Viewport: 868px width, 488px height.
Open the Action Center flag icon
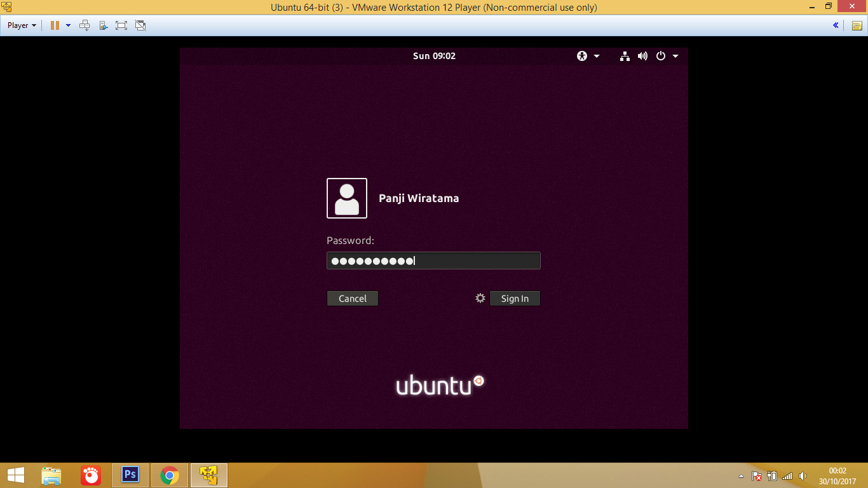757,475
